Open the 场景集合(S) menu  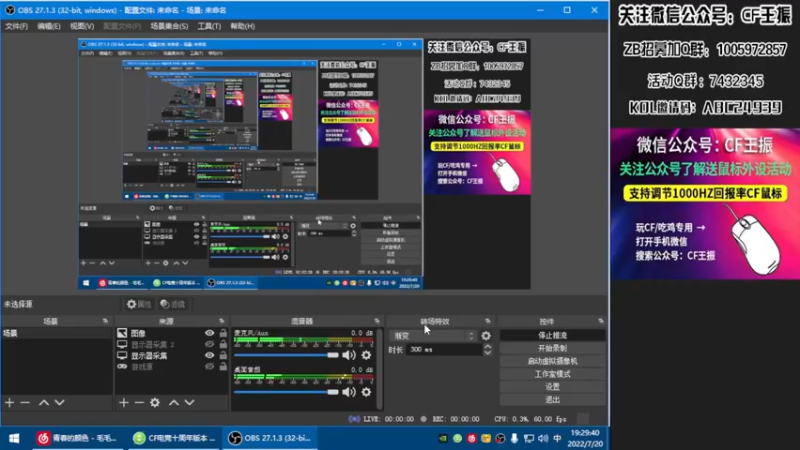click(x=169, y=26)
